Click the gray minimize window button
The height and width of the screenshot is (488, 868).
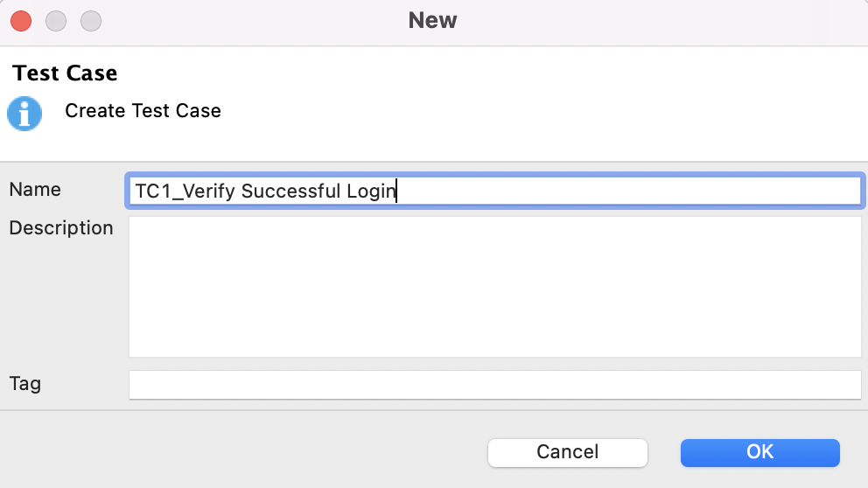[x=56, y=20]
